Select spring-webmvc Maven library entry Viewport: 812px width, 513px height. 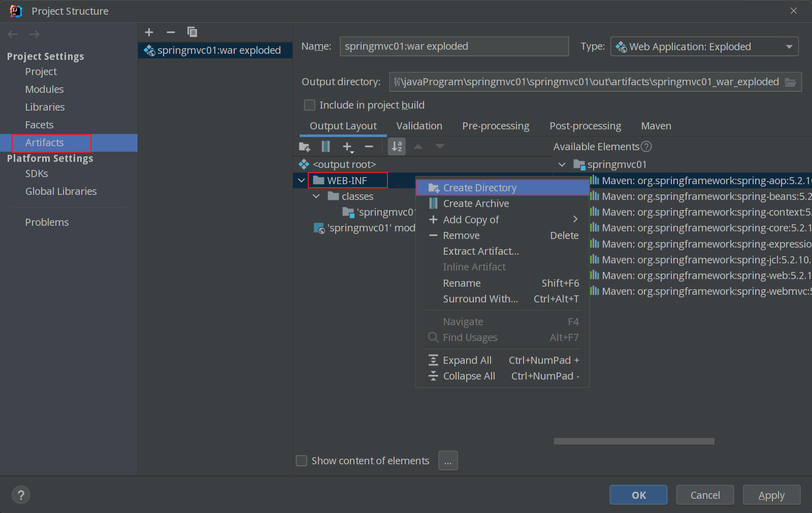tap(701, 291)
